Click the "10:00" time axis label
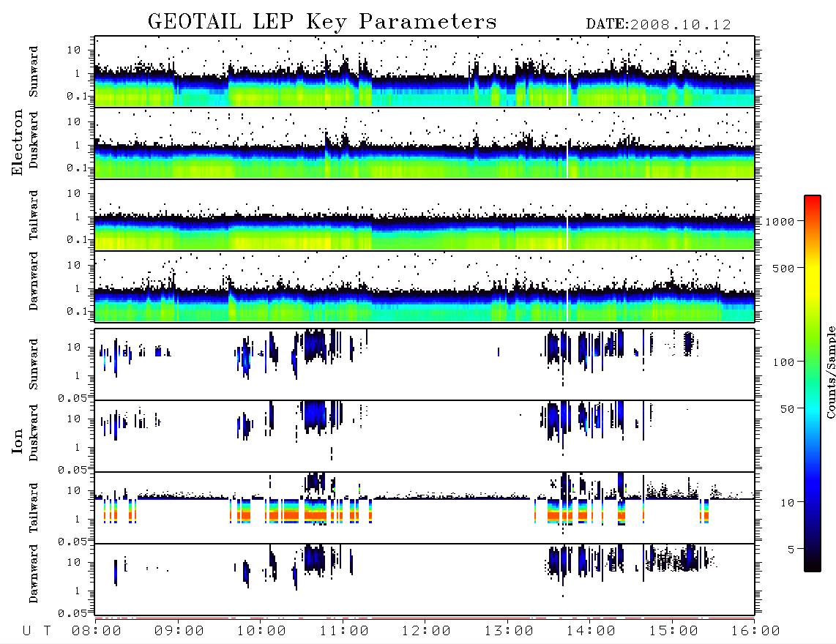Screen dimensions: 836x644 261,631
